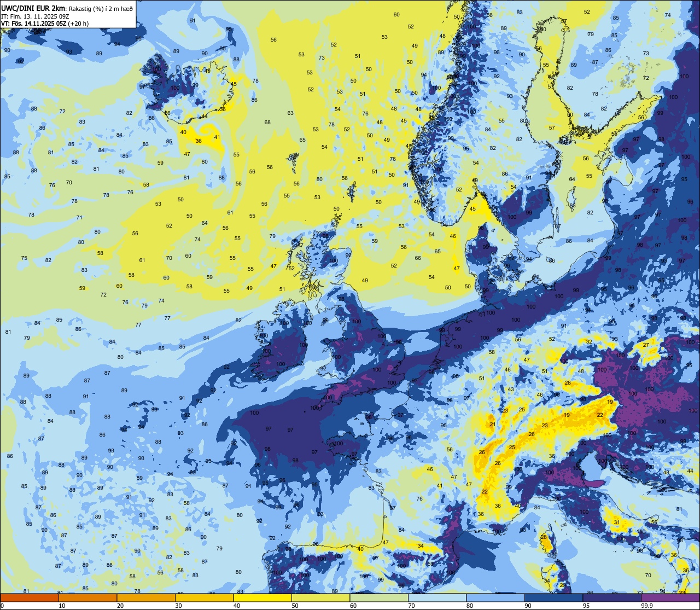The width and height of the screenshot is (700, 610).
Task: Select the '10' tick label under the colour bar
Action: pos(62,606)
